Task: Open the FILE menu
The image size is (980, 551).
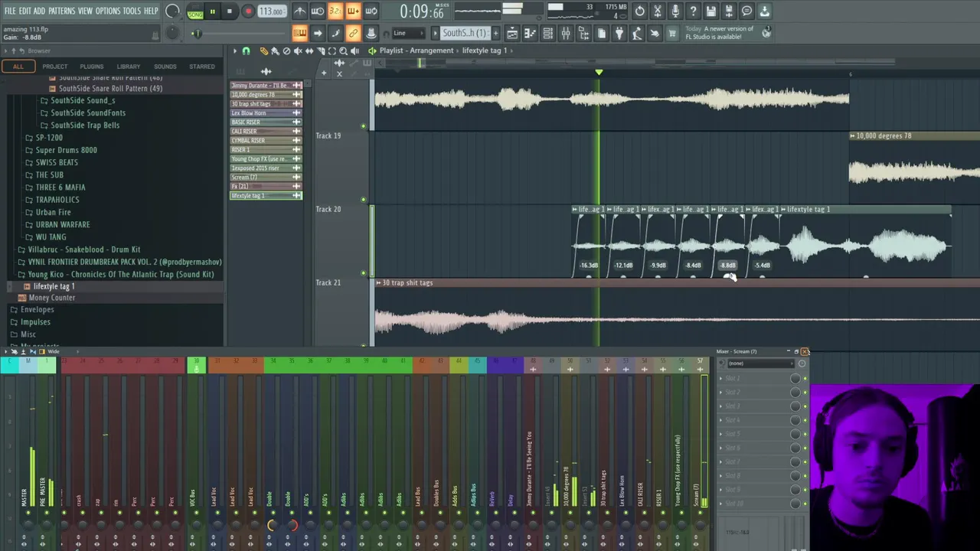Action: tap(10, 11)
